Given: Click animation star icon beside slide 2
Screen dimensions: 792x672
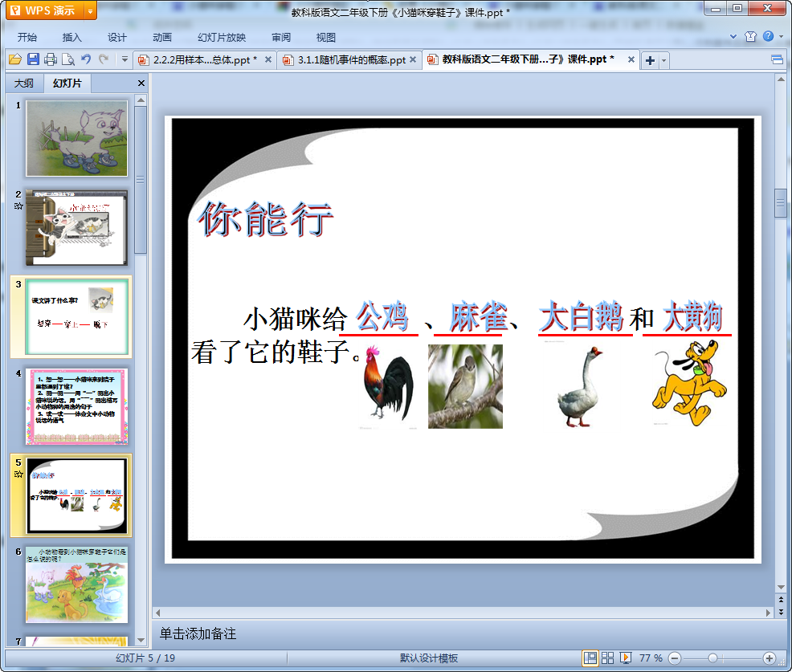Looking at the screenshot, I should click(18, 206).
